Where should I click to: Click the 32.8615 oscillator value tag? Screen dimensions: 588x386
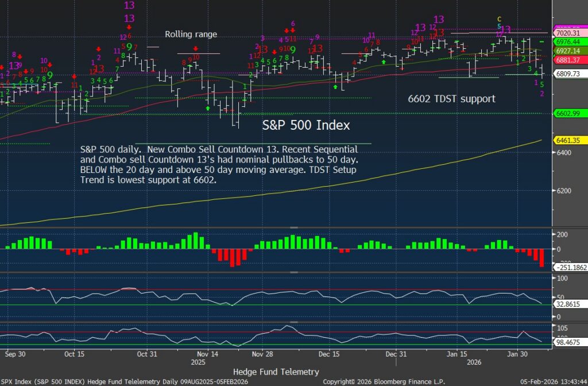pos(568,303)
